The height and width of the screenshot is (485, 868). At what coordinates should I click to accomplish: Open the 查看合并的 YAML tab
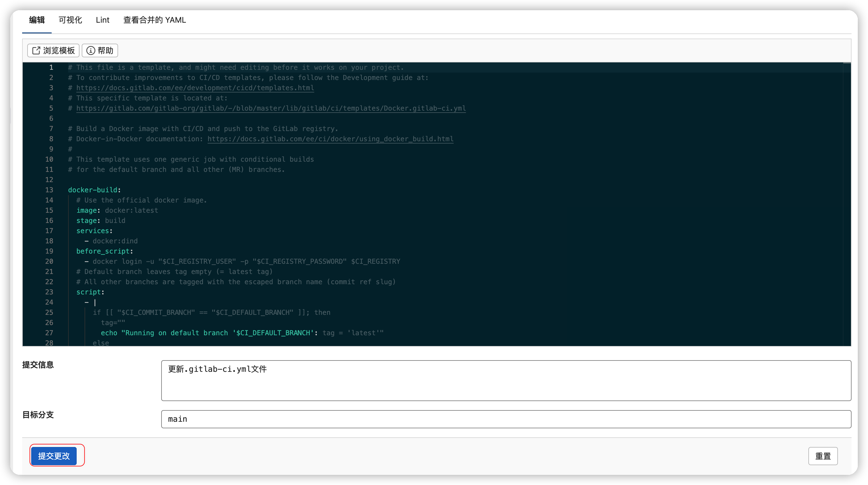pyautogui.click(x=154, y=20)
